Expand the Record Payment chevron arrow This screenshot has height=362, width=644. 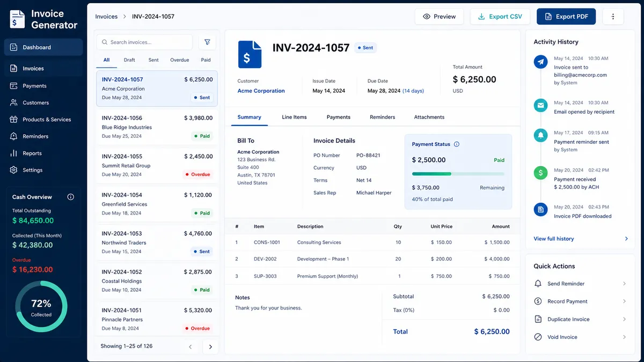coord(625,301)
